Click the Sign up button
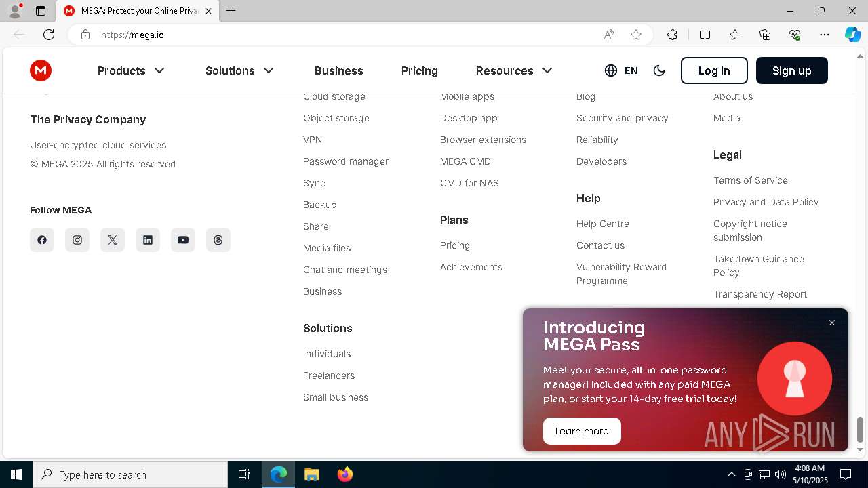 (792, 70)
